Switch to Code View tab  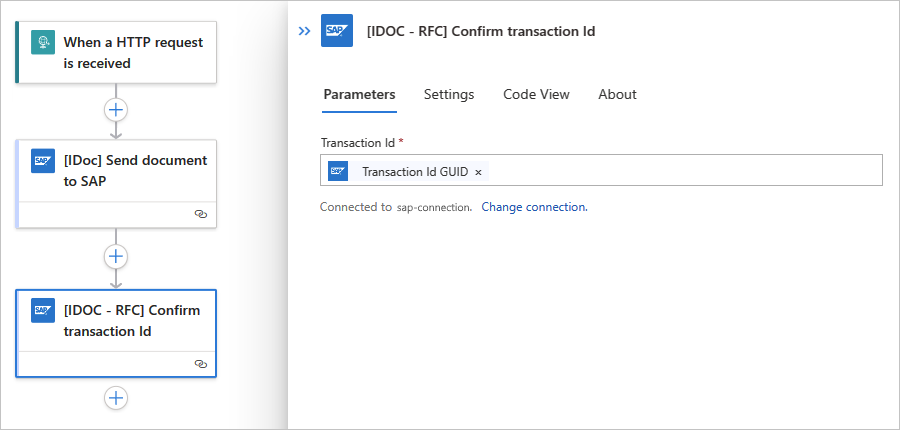[x=536, y=94]
